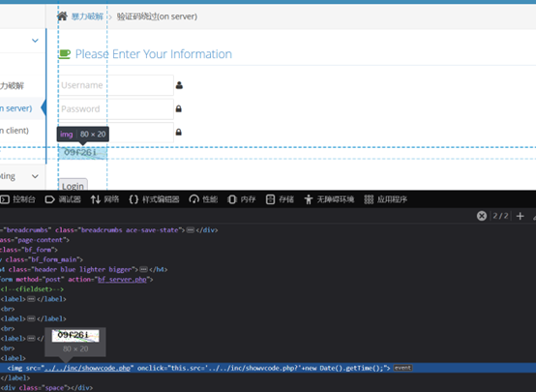Screen dimensions: 536x392
Task: Click the lock icon beside the captcha field
Action: click(x=178, y=132)
